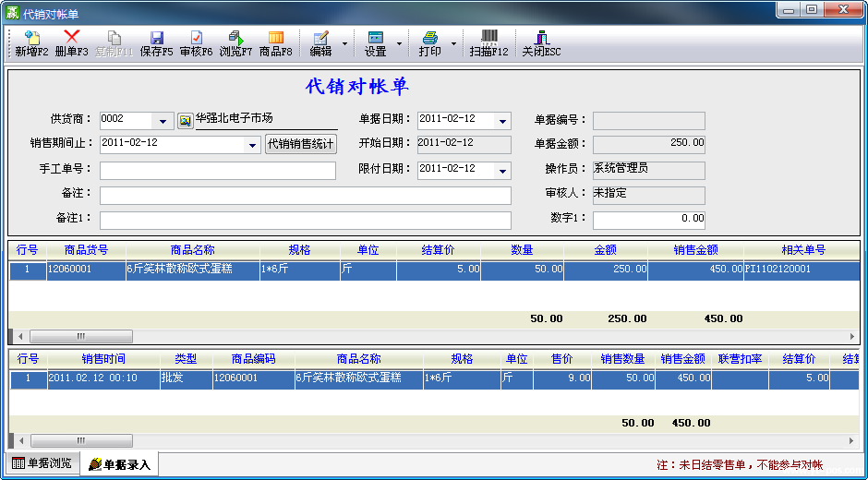The width and height of the screenshot is (868, 480).
Task: Expand the 打印 dropdown arrow
Action: click(x=454, y=43)
